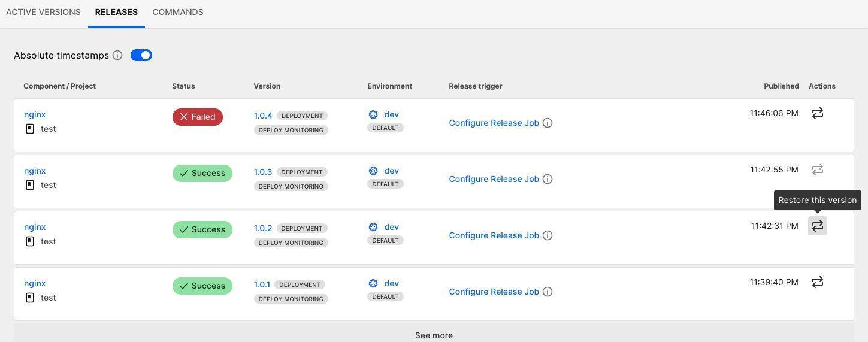Click the project icon beside test in 1.0.4 row

(30, 129)
